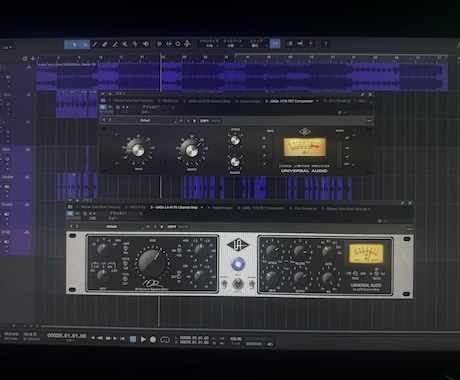Click PASTE button in LA-6176 preset bar
The image size is (460, 380).
click(x=183, y=227)
